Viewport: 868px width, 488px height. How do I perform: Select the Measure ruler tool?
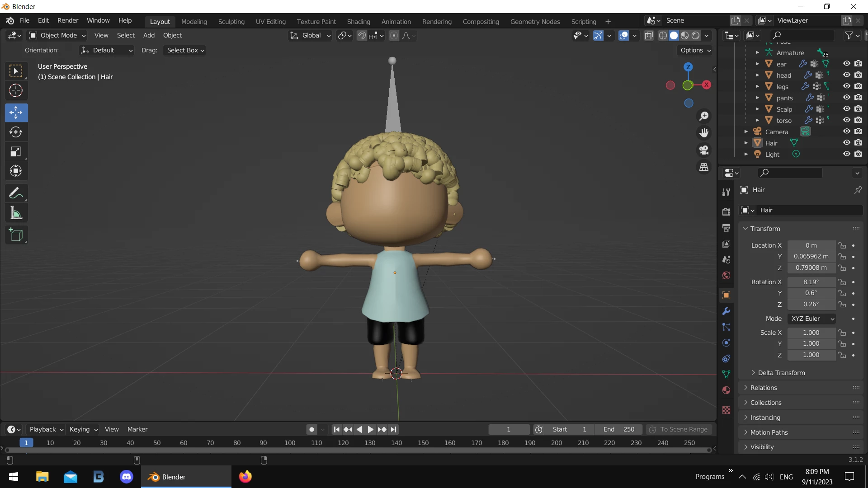point(16,213)
